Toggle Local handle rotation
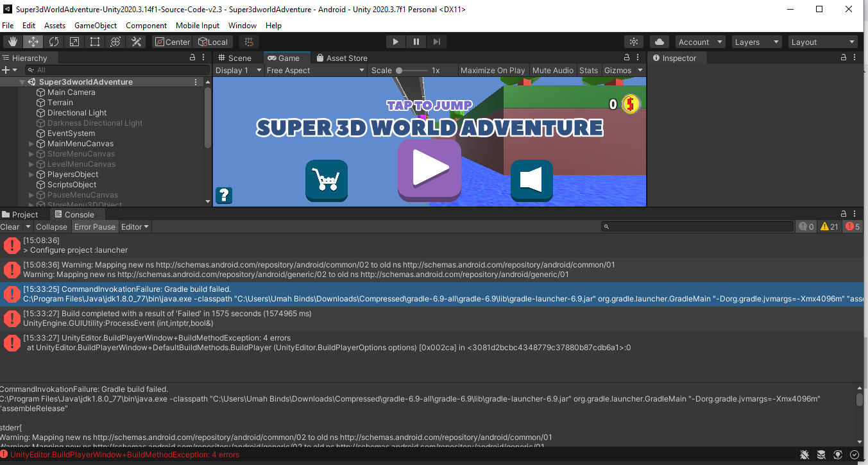 212,42
